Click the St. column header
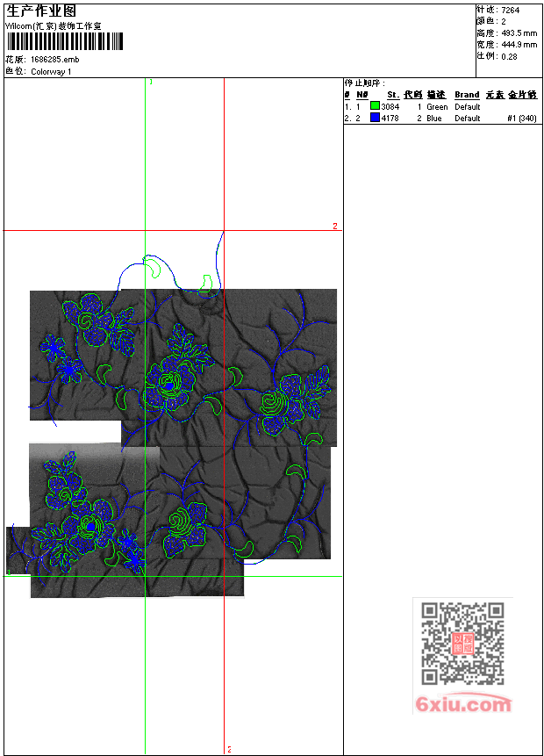544x756 pixels. pyautogui.click(x=393, y=95)
